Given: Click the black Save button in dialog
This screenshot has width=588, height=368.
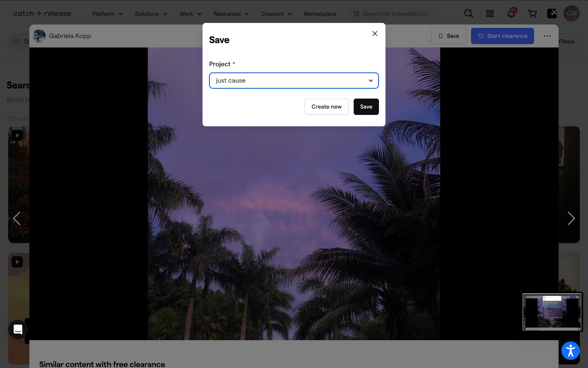Looking at the screenshot, I should tap(366, 107).
